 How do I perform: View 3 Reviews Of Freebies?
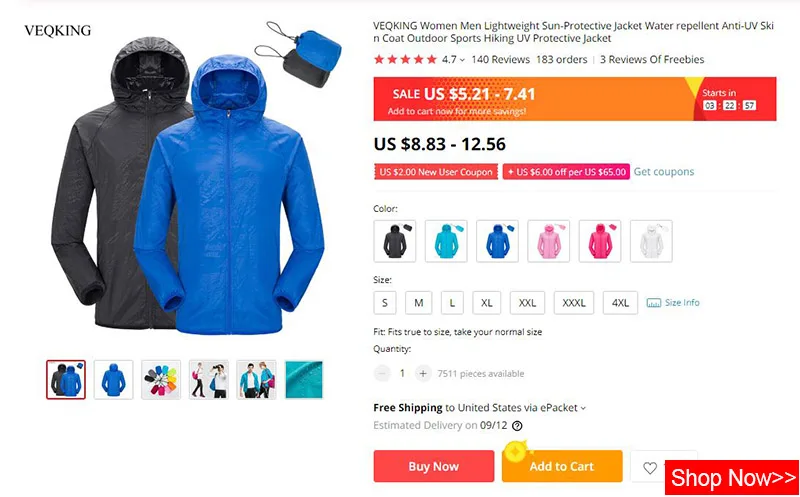coord(652,60)
